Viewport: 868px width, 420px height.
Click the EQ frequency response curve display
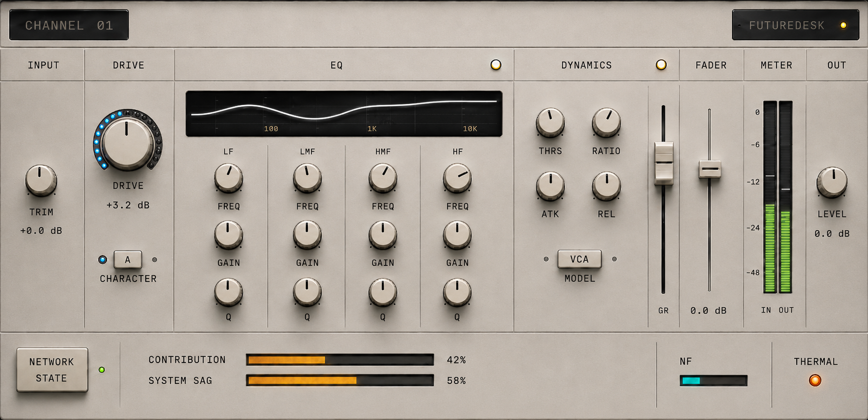344,114
